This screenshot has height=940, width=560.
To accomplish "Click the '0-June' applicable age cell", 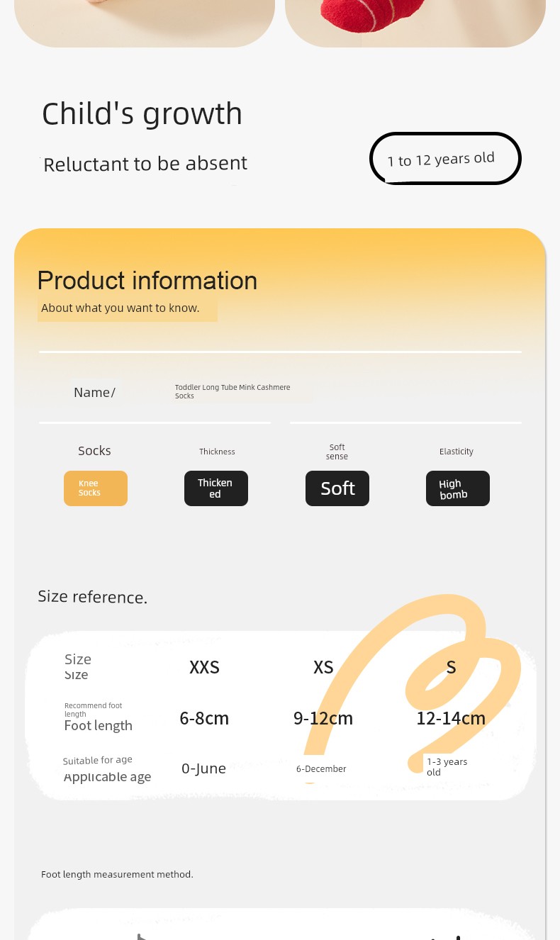I will click(x=203, y=768).
